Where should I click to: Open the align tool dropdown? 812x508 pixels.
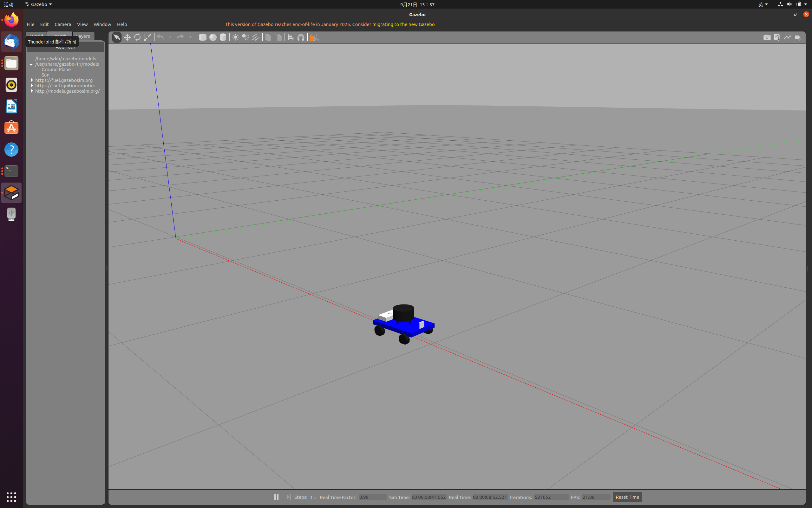tap(291, 37)
